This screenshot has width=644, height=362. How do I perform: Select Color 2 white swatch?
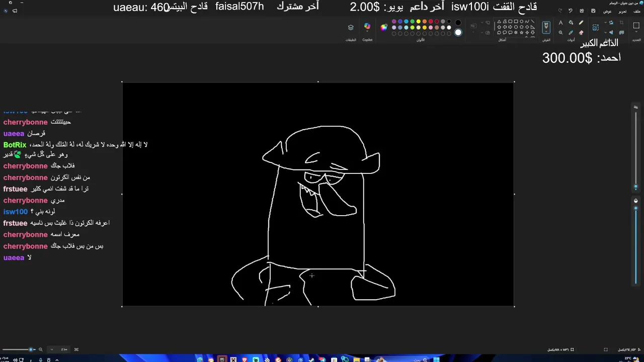[458, 32]
